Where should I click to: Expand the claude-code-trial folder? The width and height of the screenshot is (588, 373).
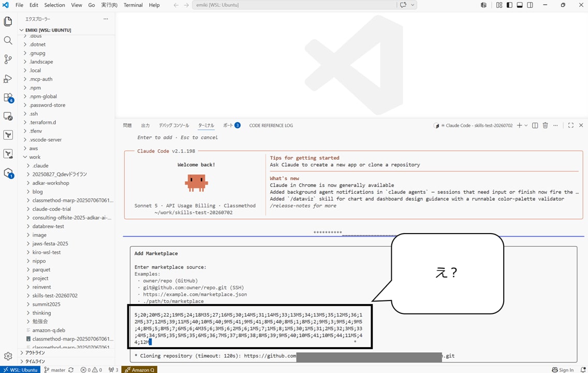click(x=51, y=209)
